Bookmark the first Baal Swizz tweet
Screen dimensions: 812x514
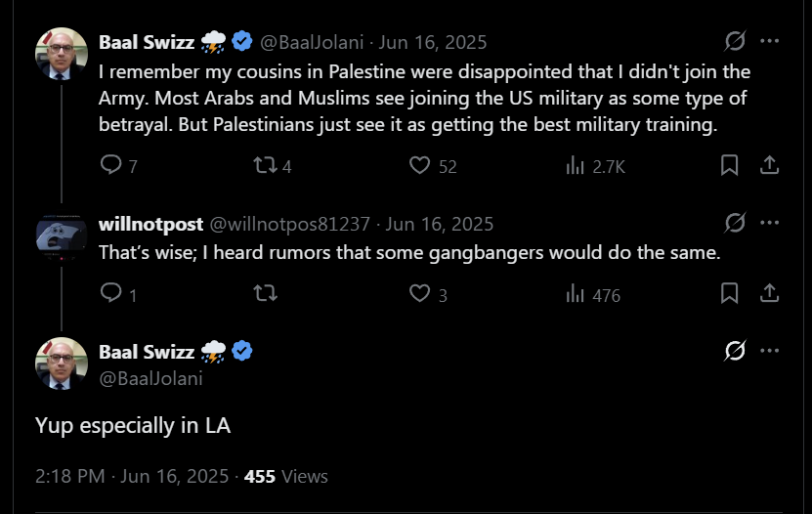click(x=729, y=166)
